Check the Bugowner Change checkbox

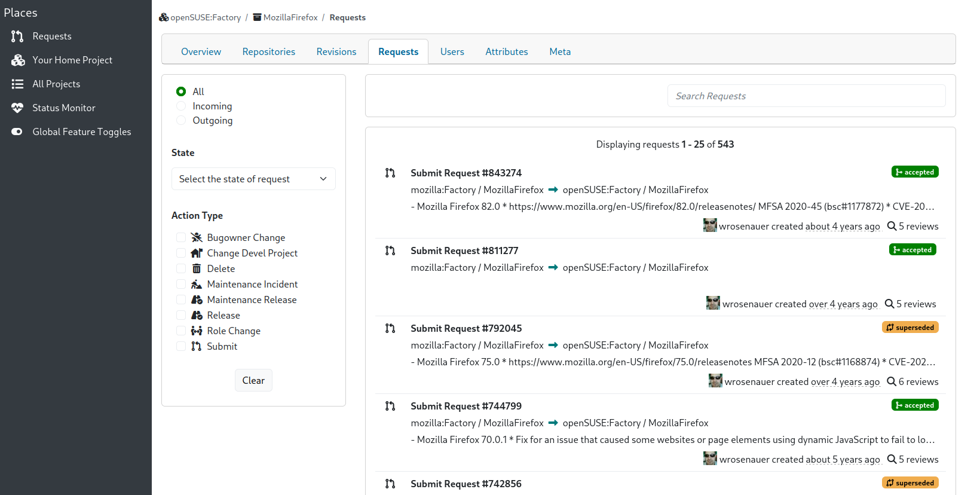[181, 237]
